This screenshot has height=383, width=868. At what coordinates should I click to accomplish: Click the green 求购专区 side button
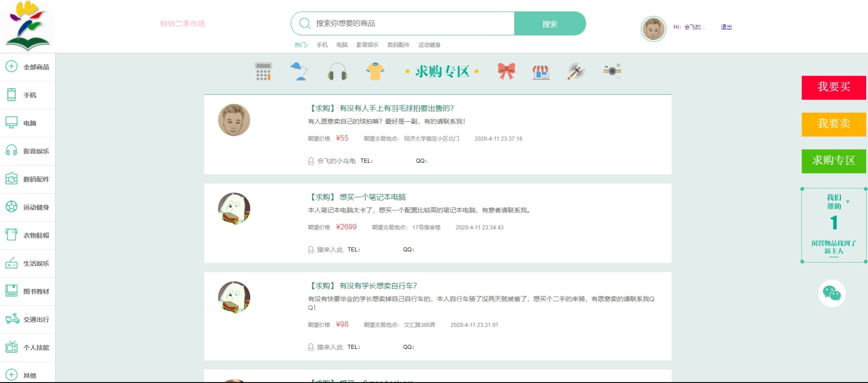pos(833,161)
